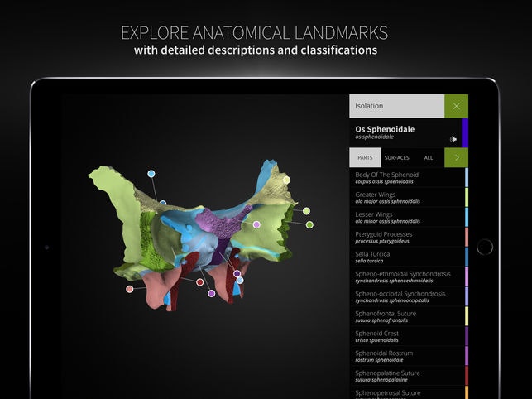
Task: Click the pale green marker on right wing tip
Action: click(x=287, y=180)
